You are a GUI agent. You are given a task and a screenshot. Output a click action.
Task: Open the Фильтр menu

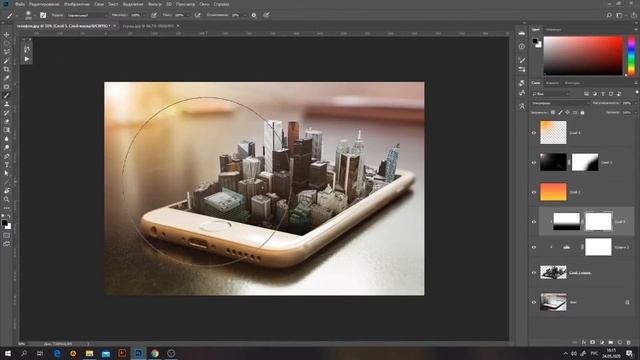[x=155, y=4]
